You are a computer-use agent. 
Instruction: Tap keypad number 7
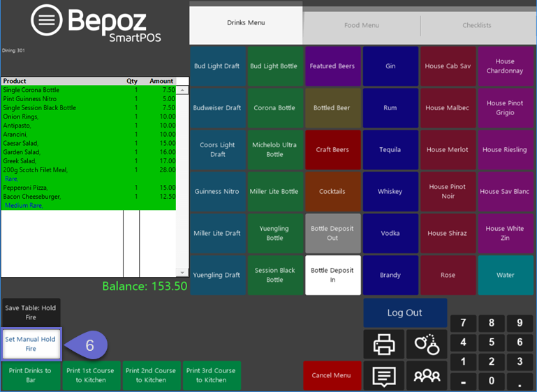click(x=463, y=323)
